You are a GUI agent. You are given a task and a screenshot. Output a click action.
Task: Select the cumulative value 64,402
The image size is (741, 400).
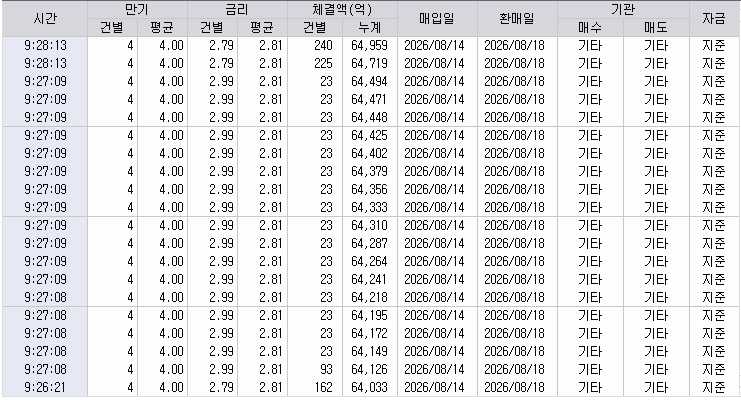(x=369, y=154)
